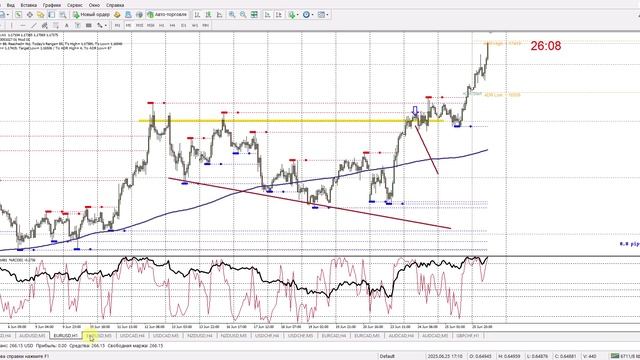Open the Окно menu
This screenshot has width=640, height=360.
point(94,5)
